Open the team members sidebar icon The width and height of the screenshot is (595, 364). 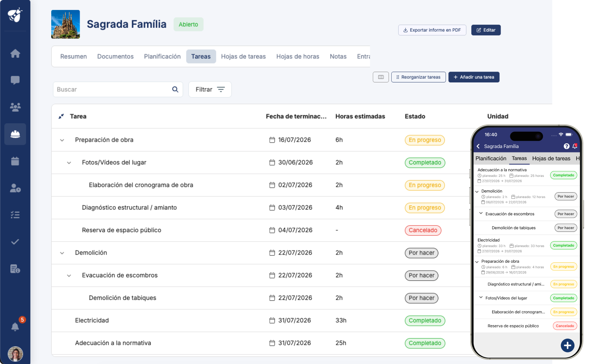click(15, 107)
